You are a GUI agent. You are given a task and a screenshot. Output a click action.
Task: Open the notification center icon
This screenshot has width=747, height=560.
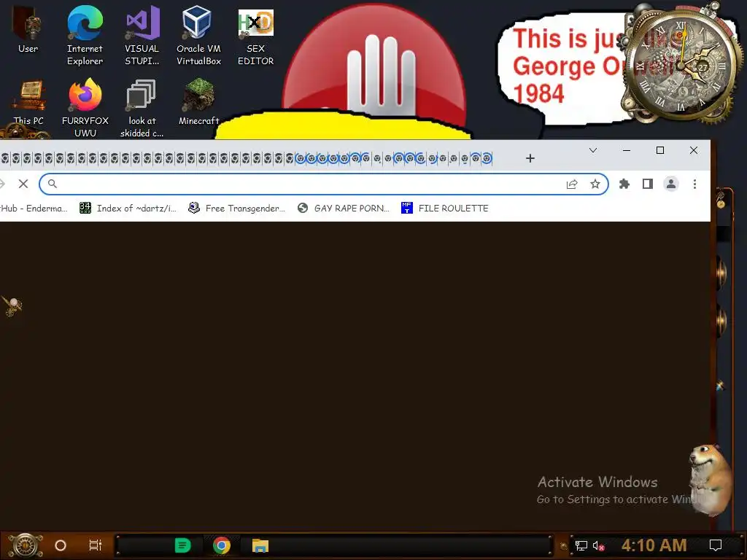[x=716, y=545]
